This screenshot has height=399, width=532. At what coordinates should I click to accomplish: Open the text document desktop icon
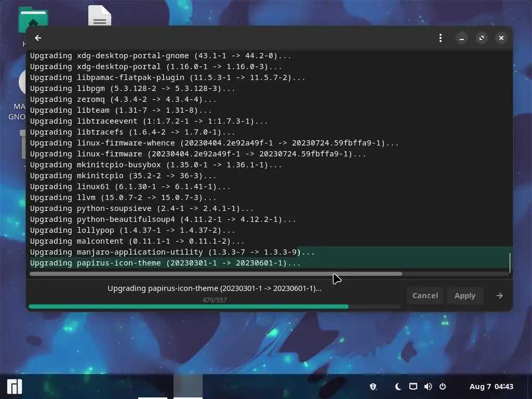pyautogui.click(x=100, y=16)
